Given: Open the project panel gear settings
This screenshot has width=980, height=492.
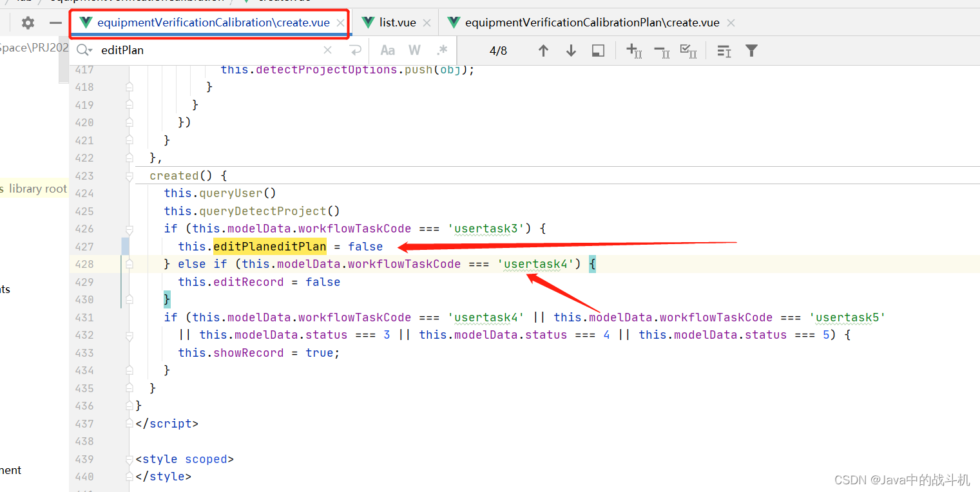Looking at the screenshot, I should 28,23.
